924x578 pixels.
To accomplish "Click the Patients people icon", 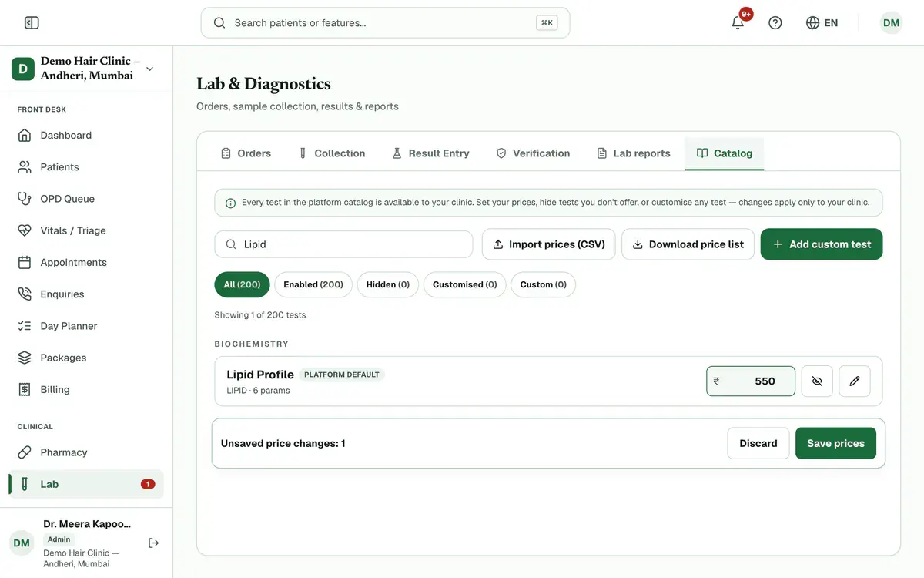I will click(25, 167).
